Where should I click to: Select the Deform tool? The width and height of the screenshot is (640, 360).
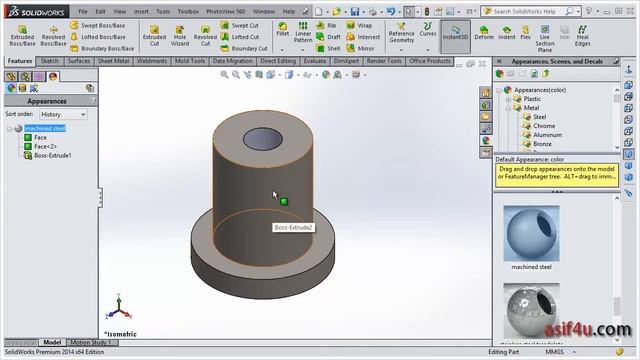(x=484, y=32)
